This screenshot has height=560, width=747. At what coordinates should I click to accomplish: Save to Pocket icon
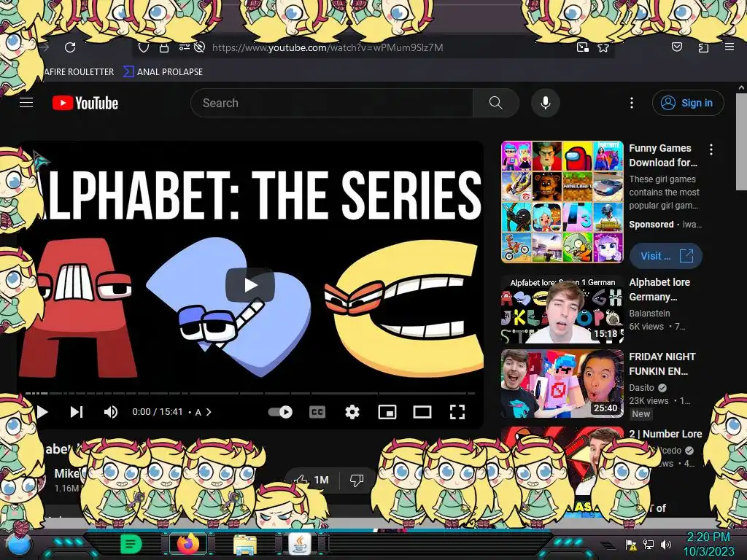point(676,47)
